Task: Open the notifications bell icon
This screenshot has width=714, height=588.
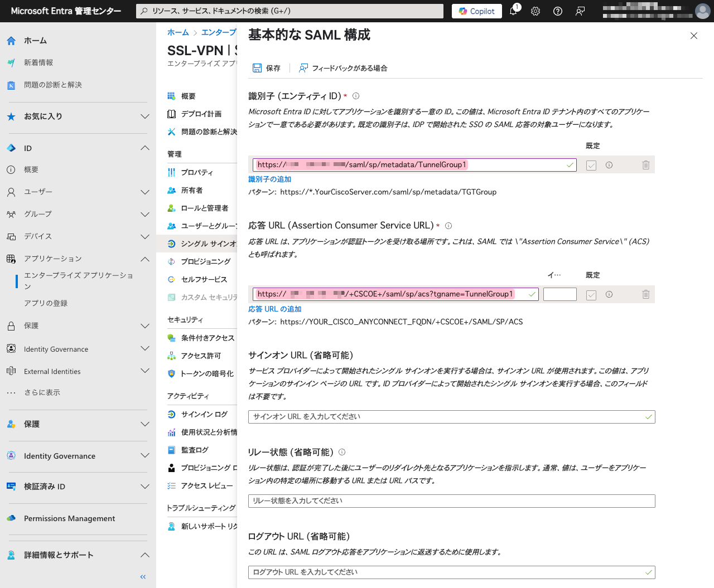Action: pos(513,11)
